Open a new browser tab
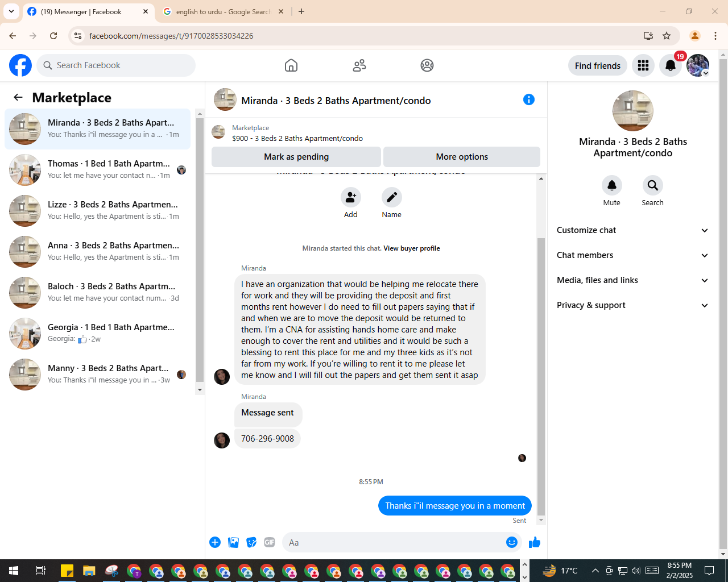The width and height of the screenshot is (728, 582). (301, 11)
